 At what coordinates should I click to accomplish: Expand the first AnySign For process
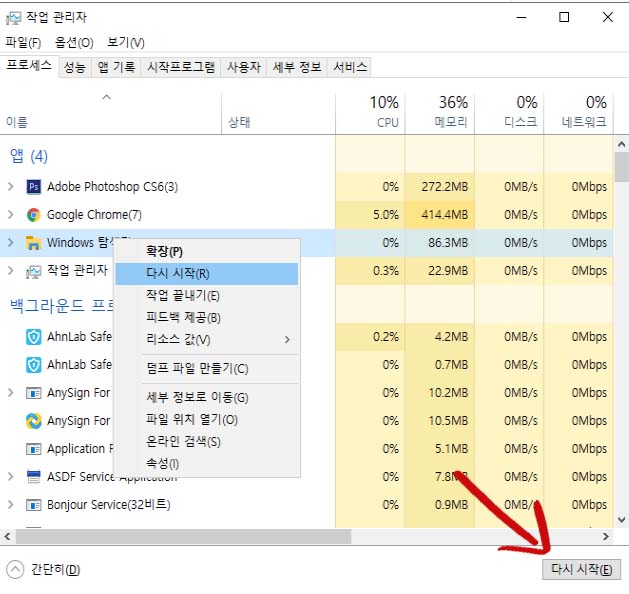pyautogui.click(x=11, y=393)
